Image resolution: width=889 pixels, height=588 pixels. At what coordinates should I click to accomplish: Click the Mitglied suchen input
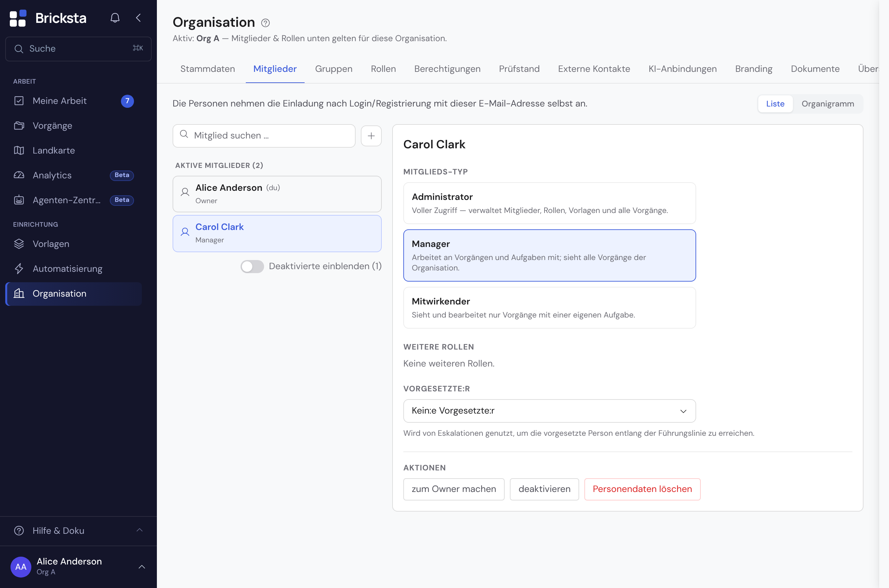[264, 136]
